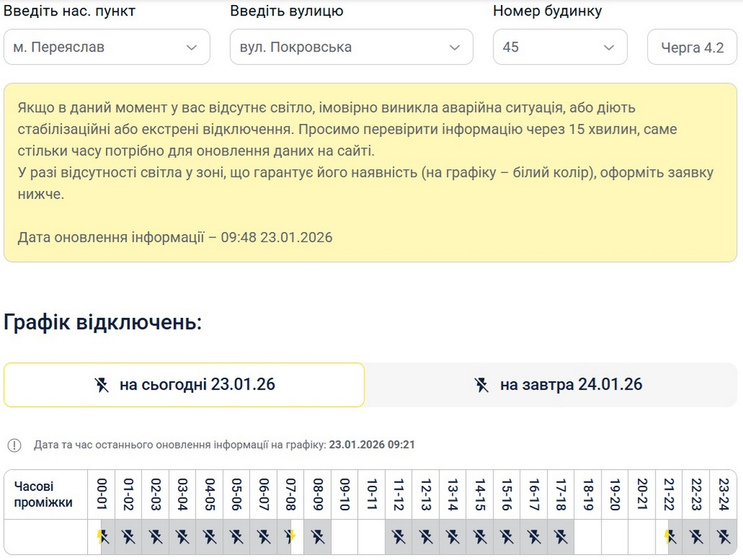743x560 pixels.
Task: Click the outage icon under 11-12
Action: [x=399, y=536]
